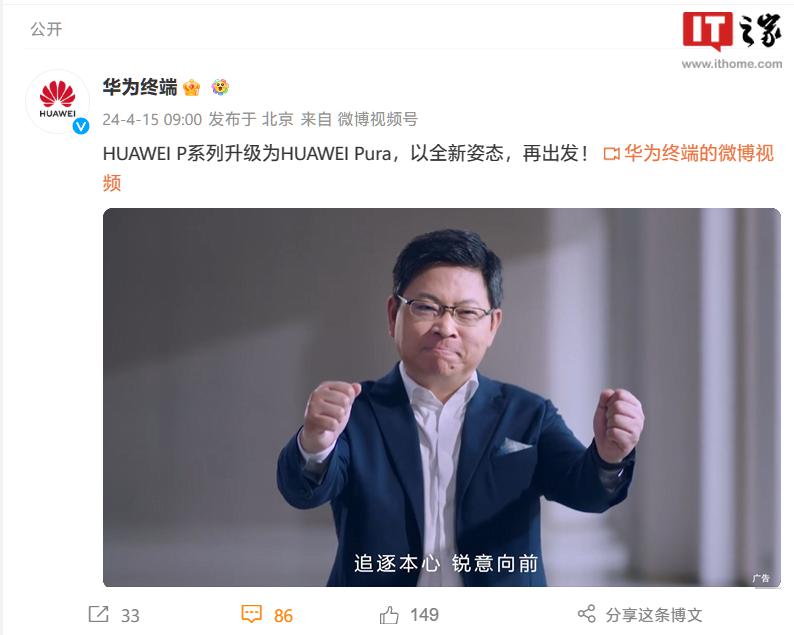Screen dimensions: 794x635
Task: Play the video thumbnail
Action: [442, 398]
